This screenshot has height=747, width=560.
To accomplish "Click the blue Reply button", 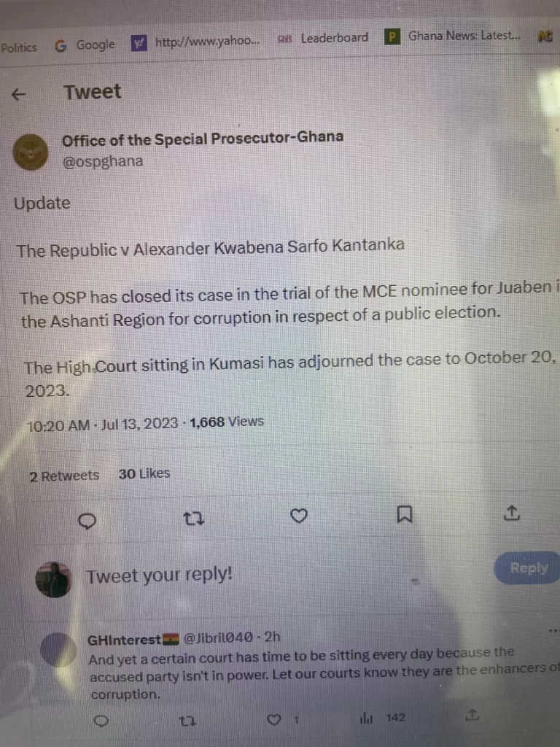I will coord(528,568).
